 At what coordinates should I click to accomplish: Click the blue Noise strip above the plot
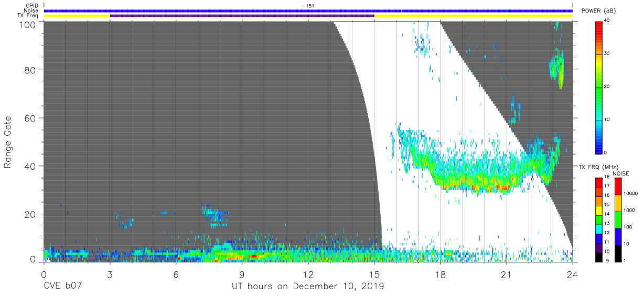[308, 10]
